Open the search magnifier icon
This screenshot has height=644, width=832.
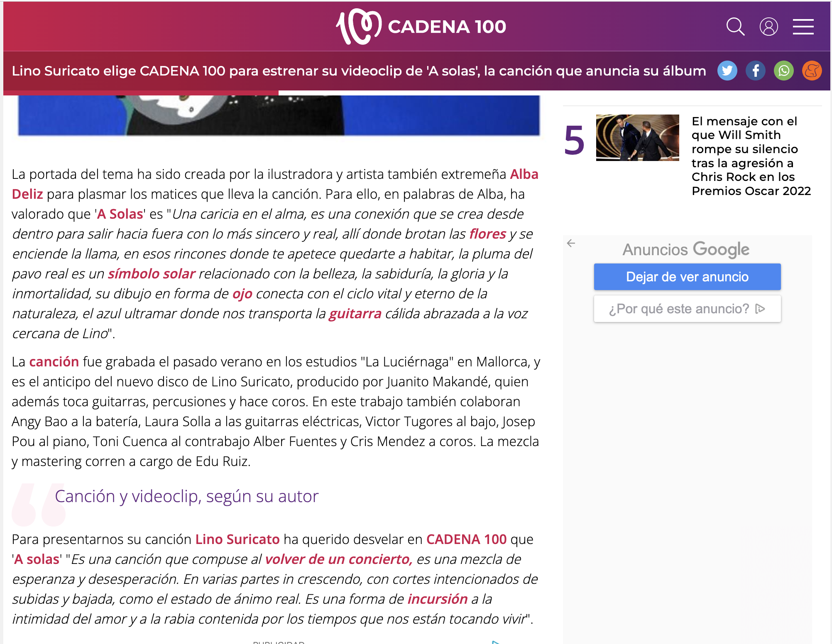pos(735,27)
